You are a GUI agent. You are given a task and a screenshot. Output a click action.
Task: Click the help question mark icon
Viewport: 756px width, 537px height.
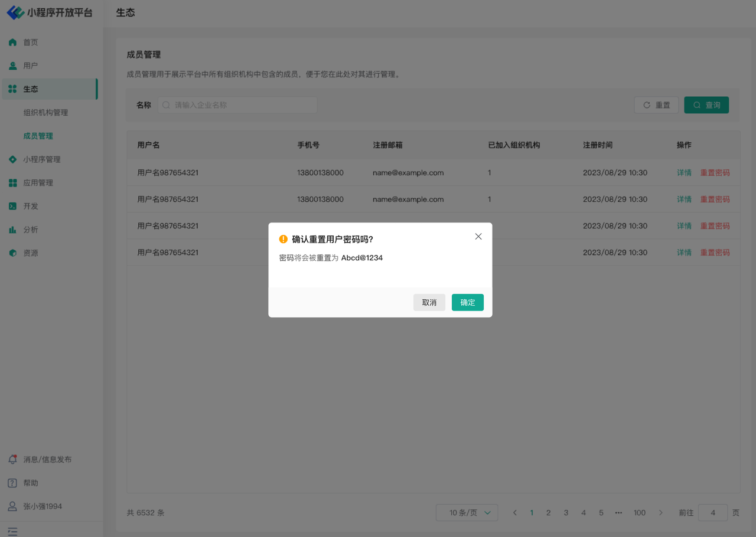pos(12,483)
